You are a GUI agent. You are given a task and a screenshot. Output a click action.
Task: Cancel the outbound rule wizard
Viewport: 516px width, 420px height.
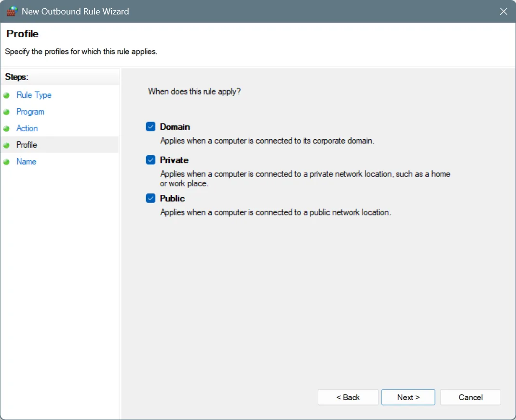click(471, 397)
